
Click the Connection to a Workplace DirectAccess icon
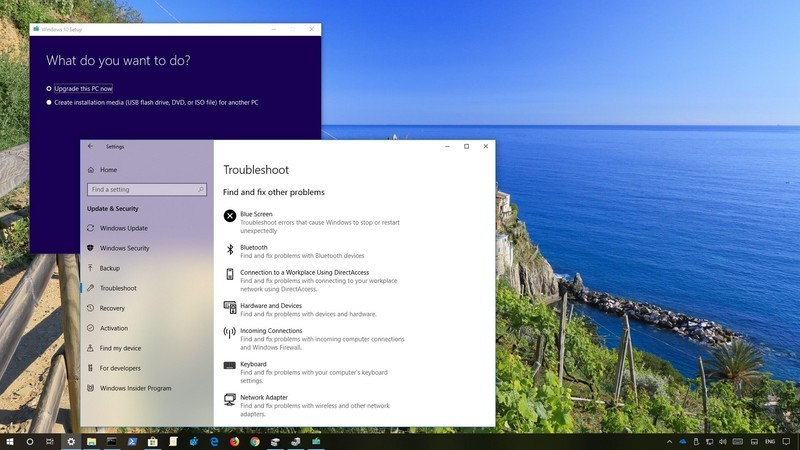230,274
